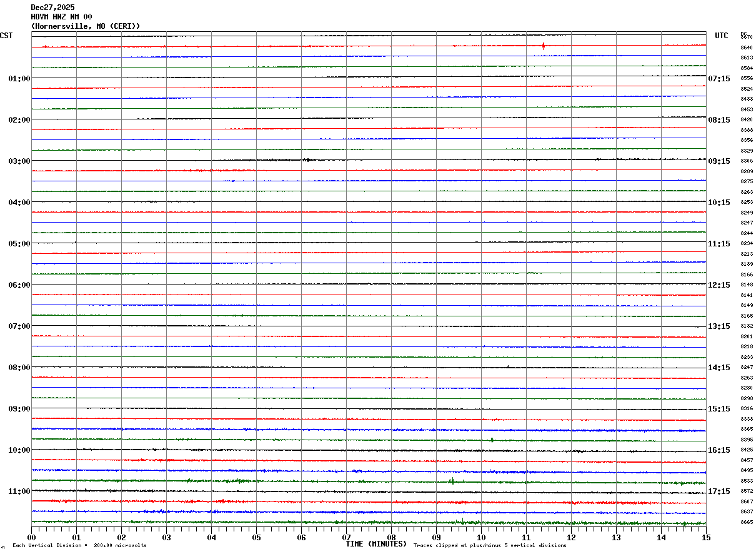Click the '17:15' UTC time label
Screen dimensions: 756x554
(719, 491)
